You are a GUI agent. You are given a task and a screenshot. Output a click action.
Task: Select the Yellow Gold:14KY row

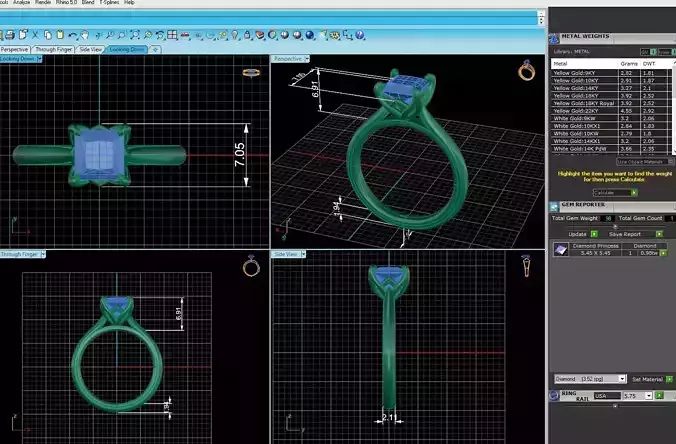click(611, 88)
